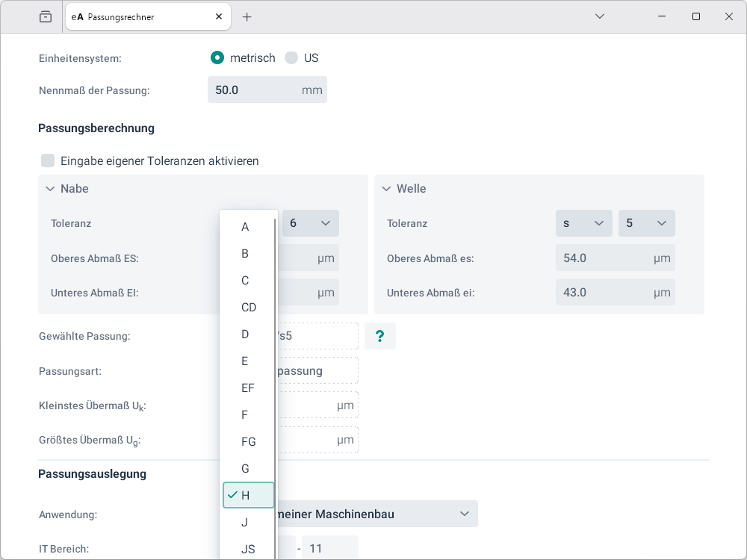This screenshot has height=560, width=747.
Task: Collapse the Nabe section
Action: [x=50, y=189]
